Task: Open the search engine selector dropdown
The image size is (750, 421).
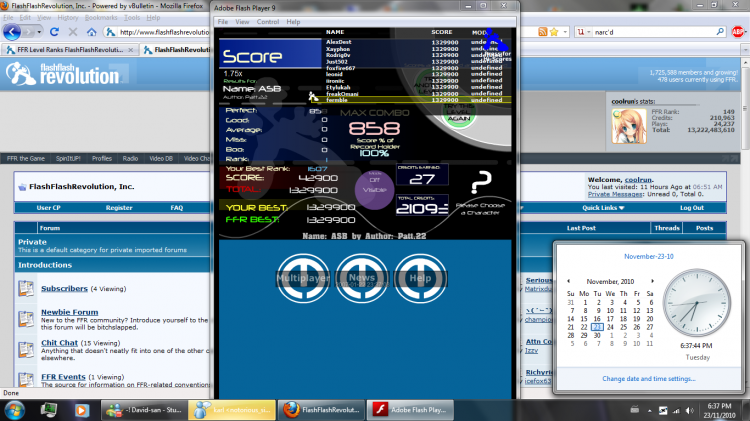Action: pos(583,32)
